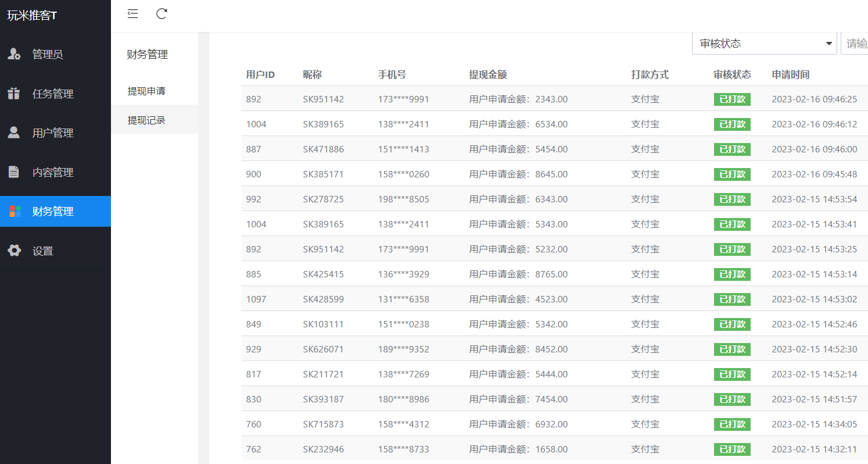Click the arrow on the 审核状态 select box
The width and height of the screenshot is (868, 464).
pos(828,44)
